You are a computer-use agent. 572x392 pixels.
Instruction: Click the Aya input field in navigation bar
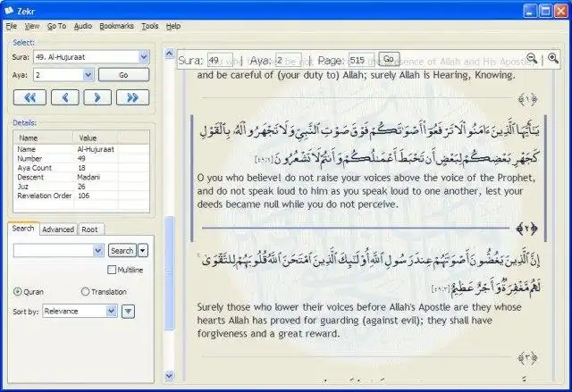pos(288,60)
